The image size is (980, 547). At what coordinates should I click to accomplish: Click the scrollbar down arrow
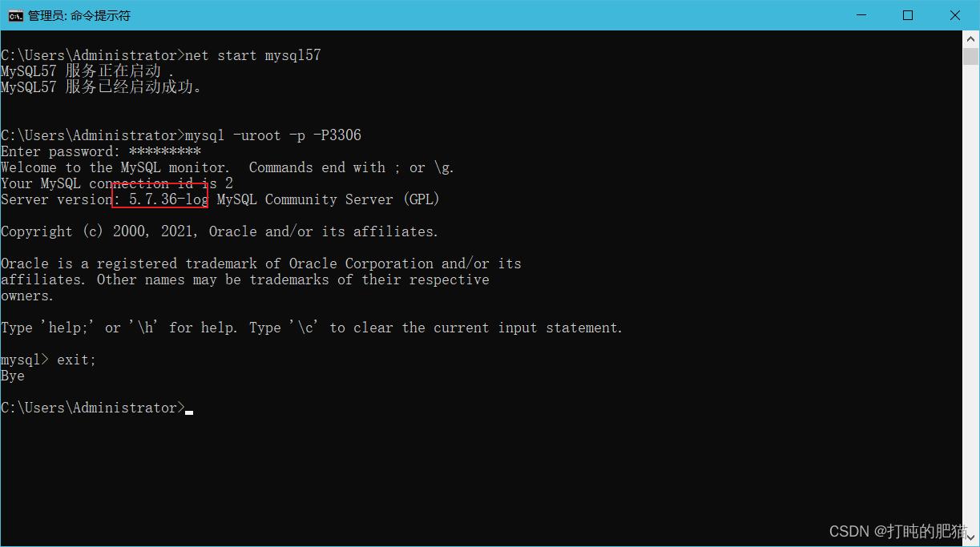pos(971,537)
